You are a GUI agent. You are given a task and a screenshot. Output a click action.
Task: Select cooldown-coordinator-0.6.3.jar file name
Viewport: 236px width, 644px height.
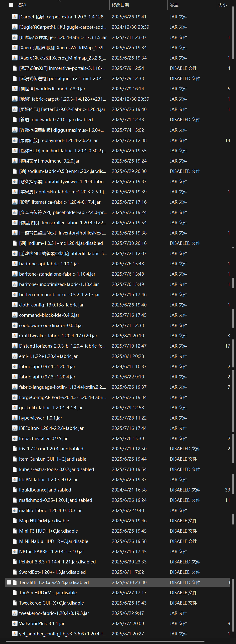coord(51,325)
